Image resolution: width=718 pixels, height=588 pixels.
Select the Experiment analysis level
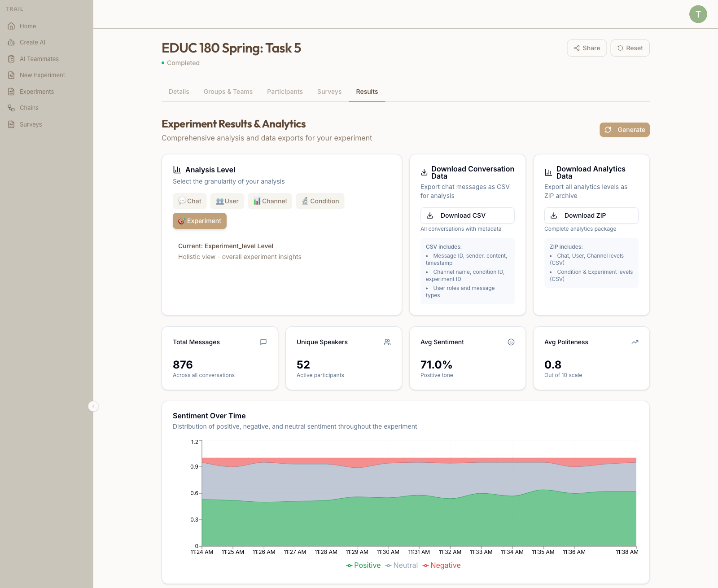200,221
